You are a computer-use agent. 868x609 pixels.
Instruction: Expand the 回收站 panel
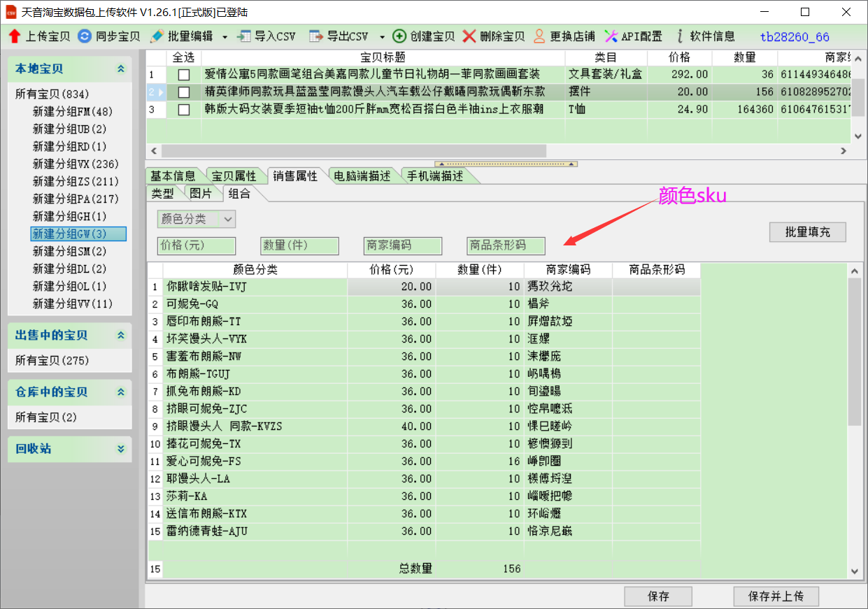coord(121,449)
